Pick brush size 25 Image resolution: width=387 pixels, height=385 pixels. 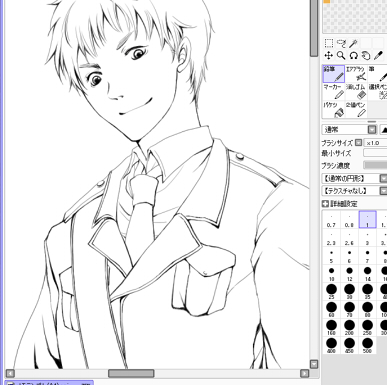tap(331, 292)
